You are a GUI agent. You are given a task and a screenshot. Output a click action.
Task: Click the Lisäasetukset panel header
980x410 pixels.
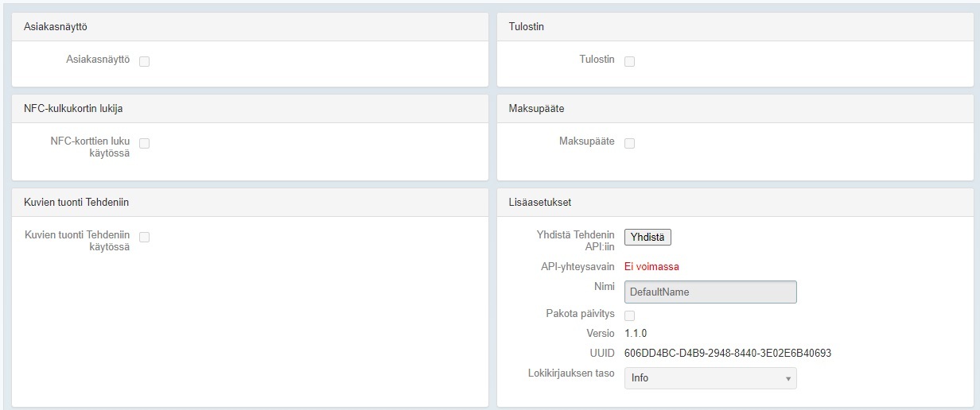tap(539, 203)
